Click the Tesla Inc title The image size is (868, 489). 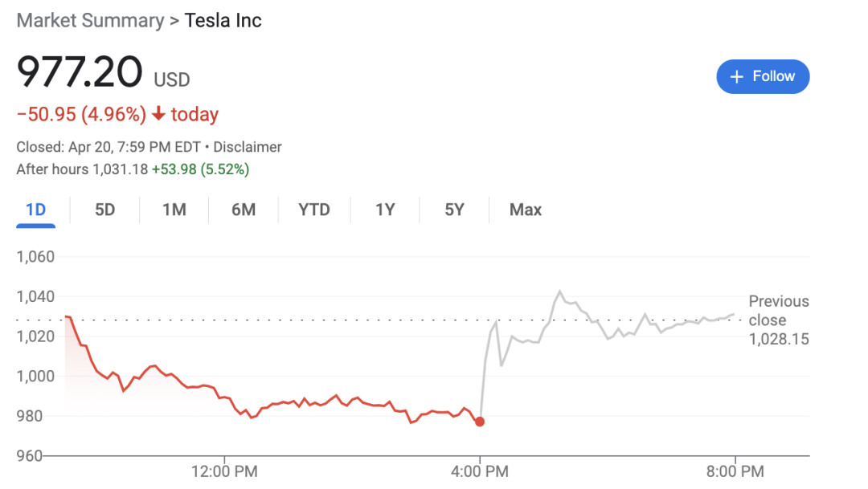(x=223, y=20)
